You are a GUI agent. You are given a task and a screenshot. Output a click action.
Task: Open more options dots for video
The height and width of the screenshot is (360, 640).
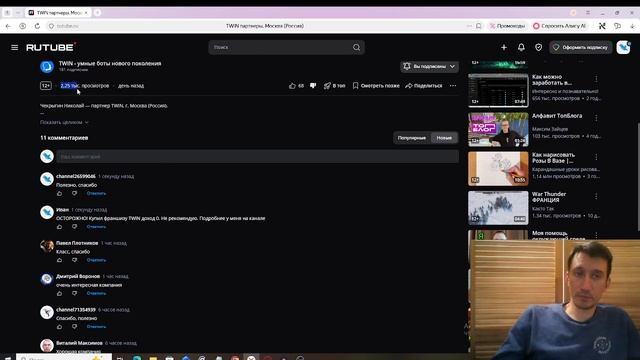[453, 86]
